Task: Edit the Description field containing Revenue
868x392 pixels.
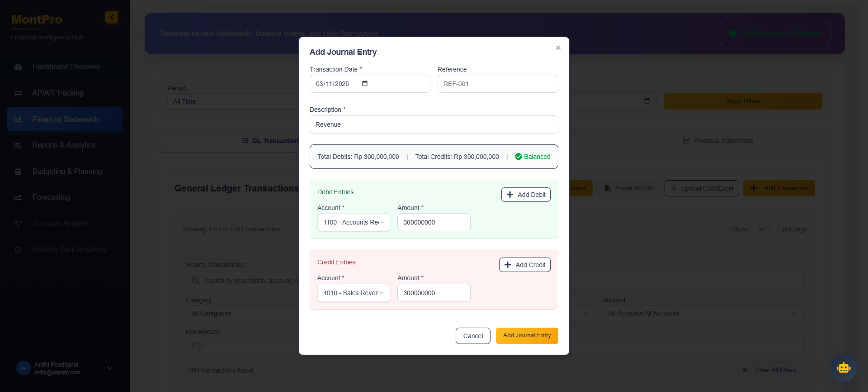Action: pyautogui.click(x=434, y=124)
